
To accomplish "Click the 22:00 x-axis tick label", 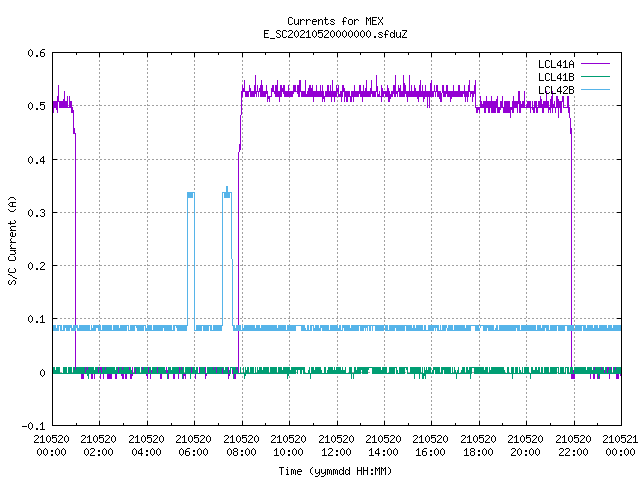I will tap(573, 452).
